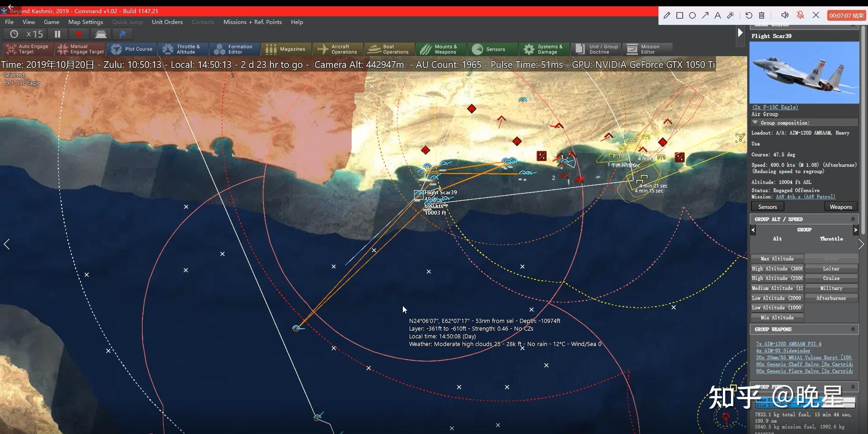
Task: Click the unit view trapezoid icon
Action: [100, 34]
